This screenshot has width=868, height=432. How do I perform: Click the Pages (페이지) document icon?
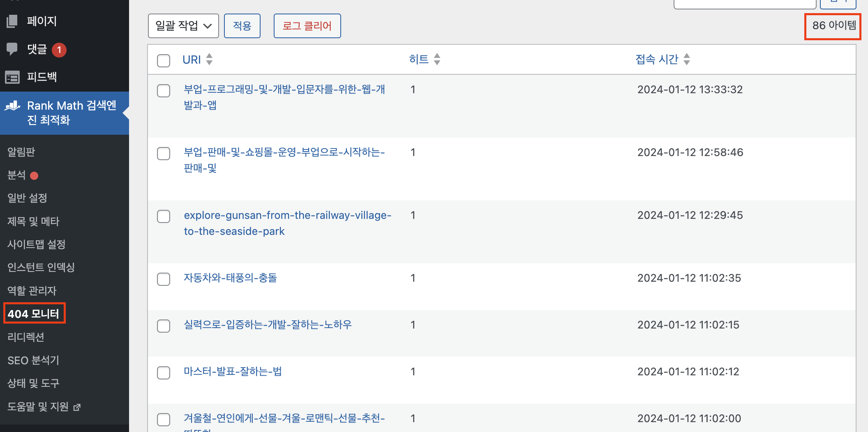point(12,21)
